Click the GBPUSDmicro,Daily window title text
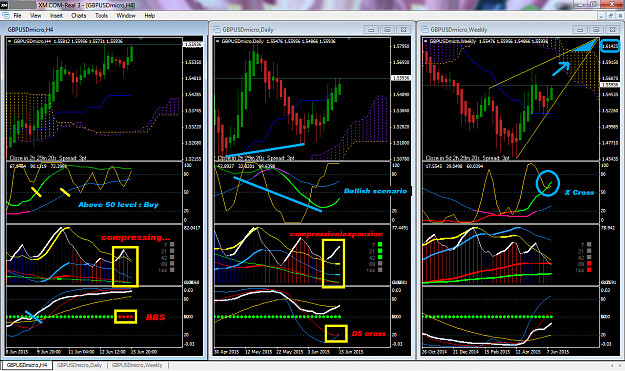The image size is (625, 371). pos(248,29)
